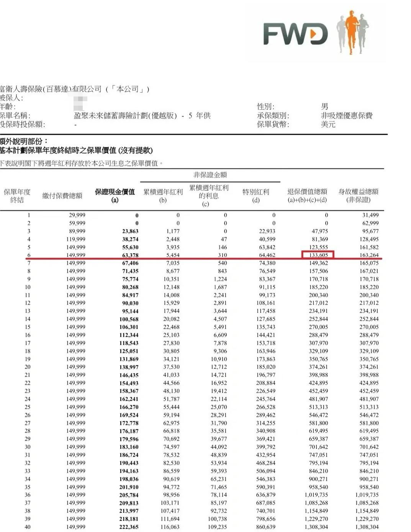Click surrender value 47,975 in year 3
The height and width of the screenshot is (532, 411).
[320, 231]
